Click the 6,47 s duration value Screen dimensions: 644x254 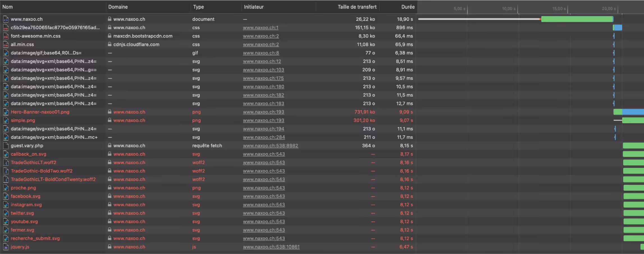click(406, 247)
